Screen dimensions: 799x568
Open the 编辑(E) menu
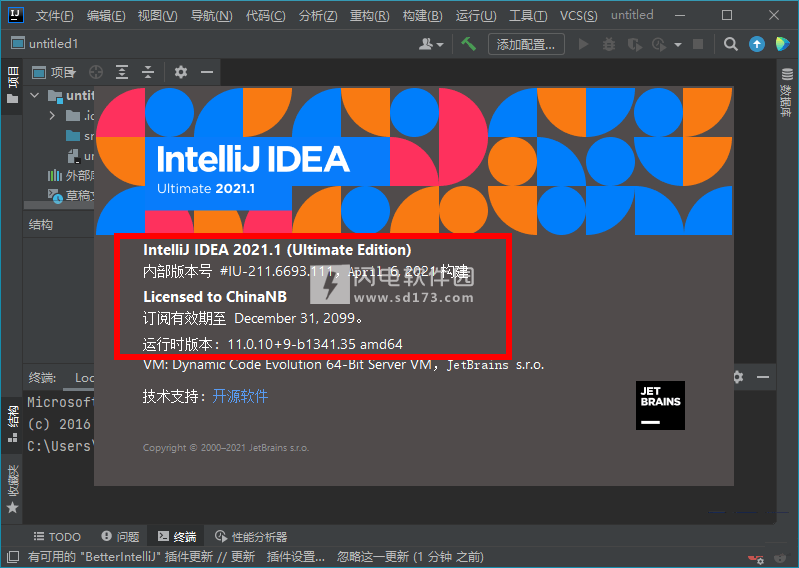tap(106, 16)
